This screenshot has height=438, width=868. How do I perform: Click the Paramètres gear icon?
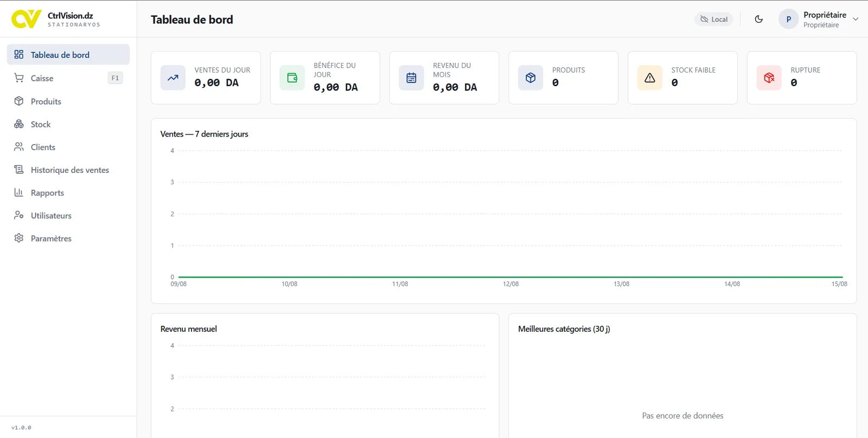tap(19, 238)
